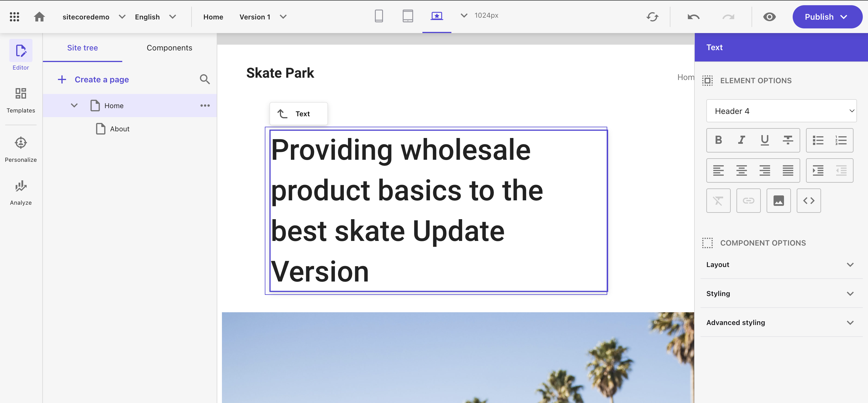Insert a hyperlink
The image size is (868, 403).
[748, 201]
